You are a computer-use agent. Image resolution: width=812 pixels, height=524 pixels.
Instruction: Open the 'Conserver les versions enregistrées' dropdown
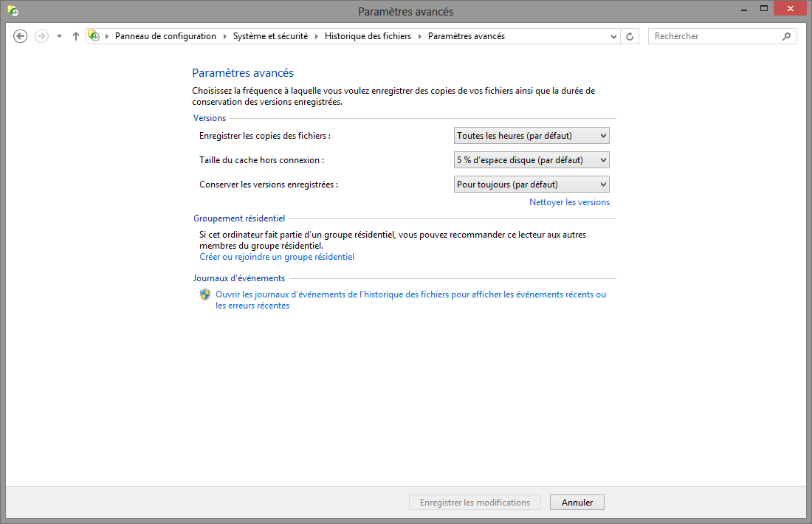[531, 185]
